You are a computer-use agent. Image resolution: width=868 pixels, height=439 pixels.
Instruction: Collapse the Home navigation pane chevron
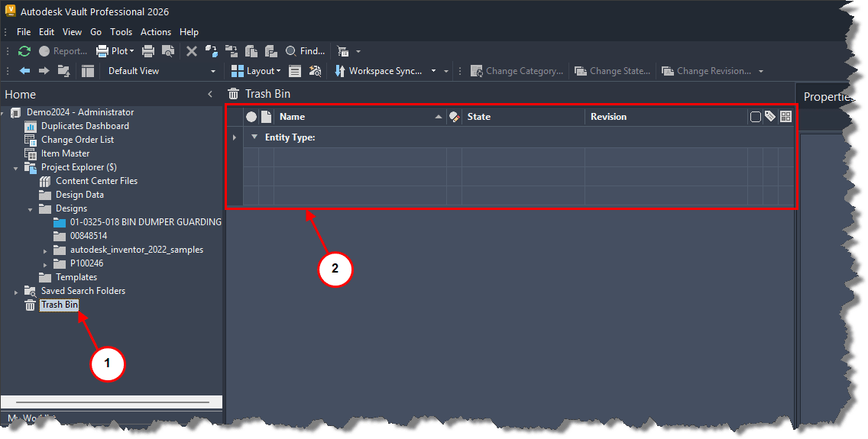point(210,94)
